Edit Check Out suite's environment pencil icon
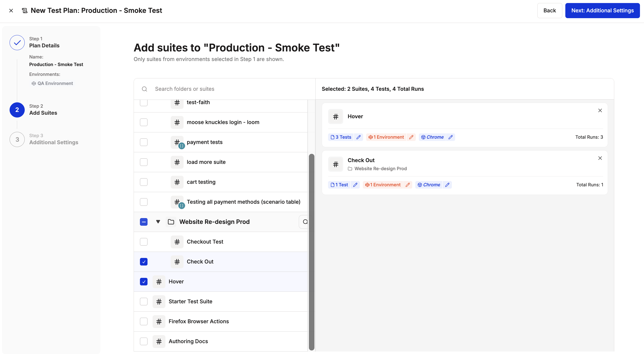Image resolution: width=644 pixels, height=354 pixels. (x=408, y=185)
